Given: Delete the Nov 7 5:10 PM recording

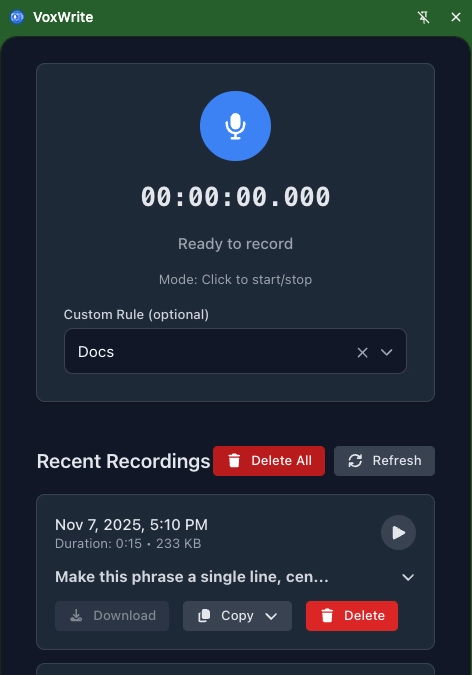Looking at the screenshot, I should (352, 616).
